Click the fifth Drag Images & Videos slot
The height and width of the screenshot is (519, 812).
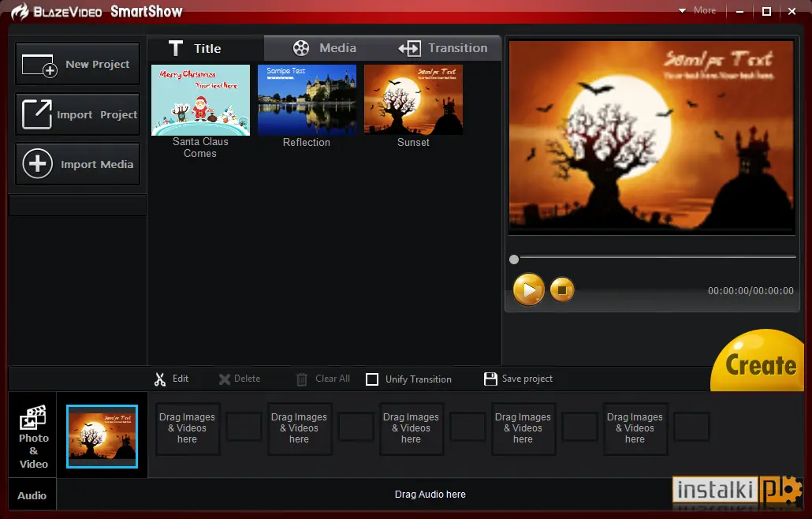tap(635, 428)
